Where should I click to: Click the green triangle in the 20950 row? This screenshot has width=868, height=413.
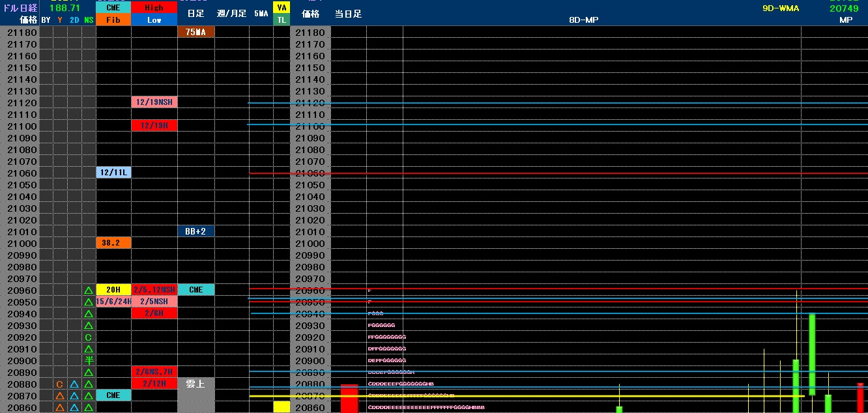pos(88,302)
